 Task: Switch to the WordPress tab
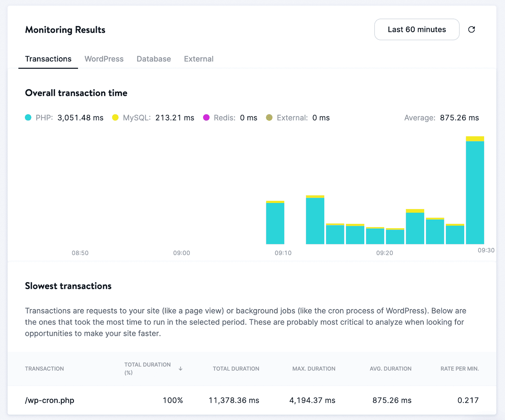(x=104, y=59)
